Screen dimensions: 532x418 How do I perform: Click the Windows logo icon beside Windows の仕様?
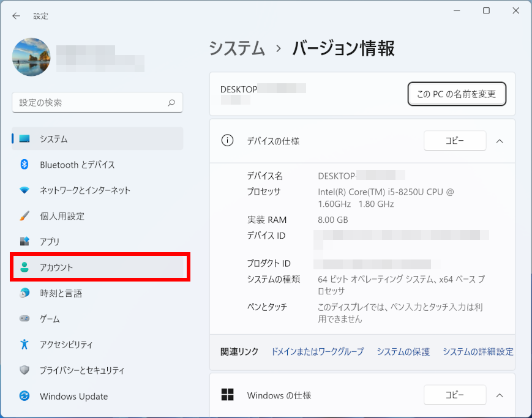click(227, 395)
